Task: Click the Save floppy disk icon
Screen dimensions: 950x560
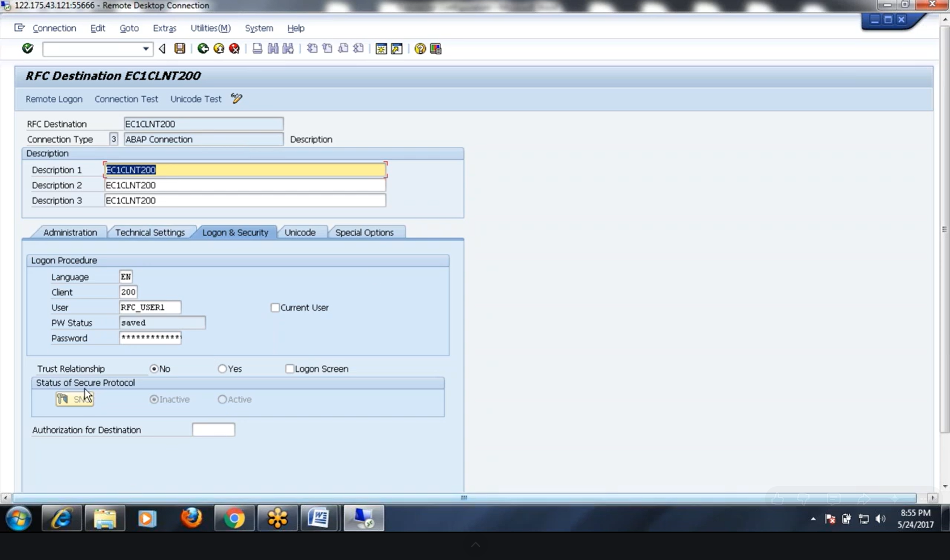Action: click(180, 48)
